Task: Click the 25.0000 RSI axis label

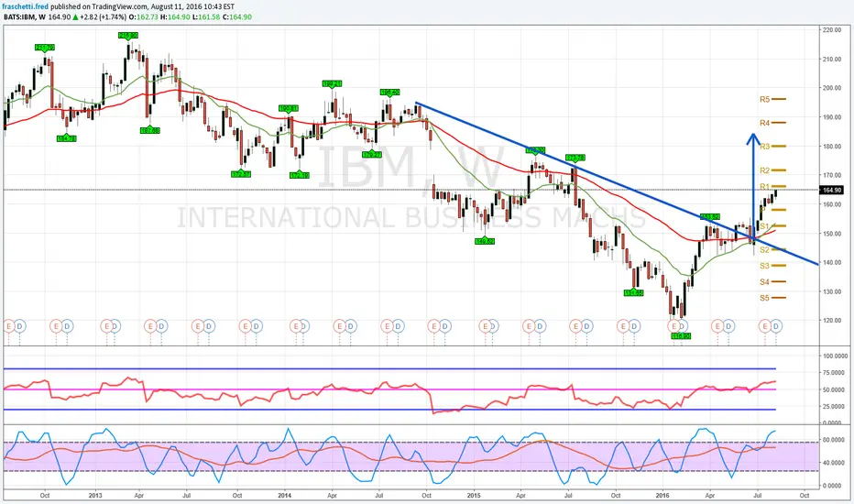Action: point(835,407)
